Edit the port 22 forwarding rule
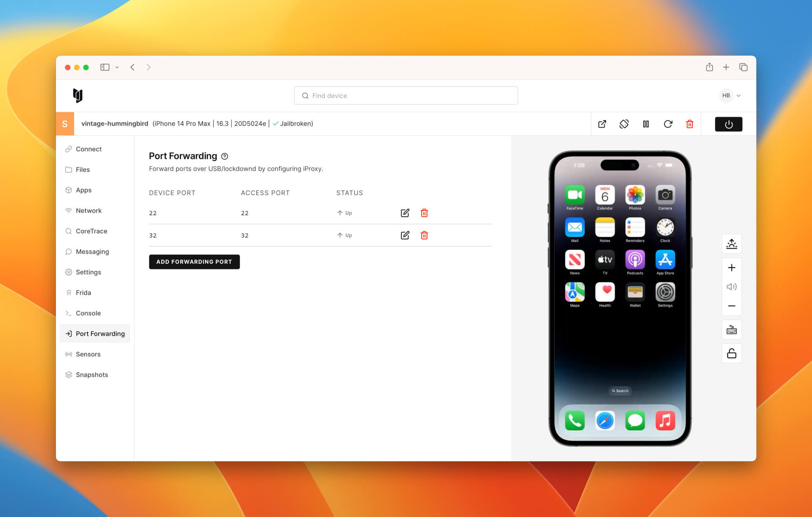The height and width of the screenshot is (517, 812). (405, 213)
